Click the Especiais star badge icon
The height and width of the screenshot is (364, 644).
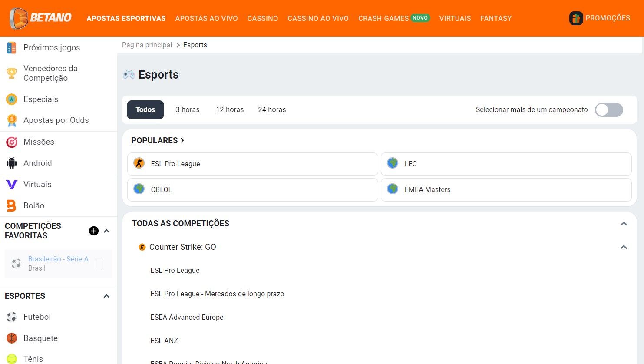[x=12, y=99]
